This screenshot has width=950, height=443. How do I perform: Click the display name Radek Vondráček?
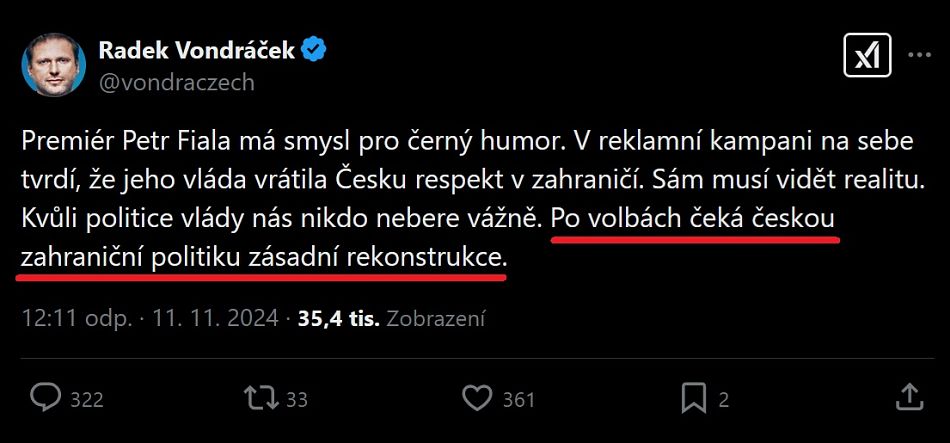click(196, 50)
